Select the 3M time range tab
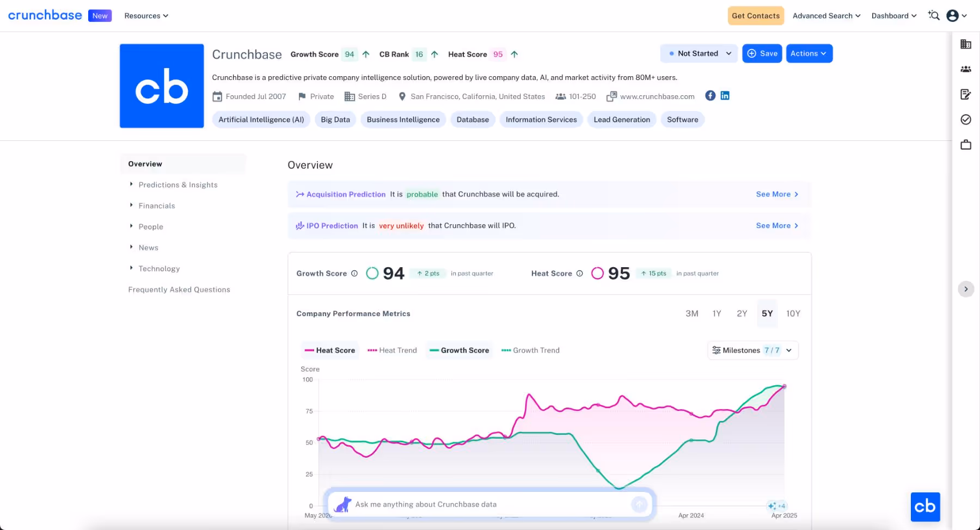Viewport: 980px width, 530px height. [692, 313]
